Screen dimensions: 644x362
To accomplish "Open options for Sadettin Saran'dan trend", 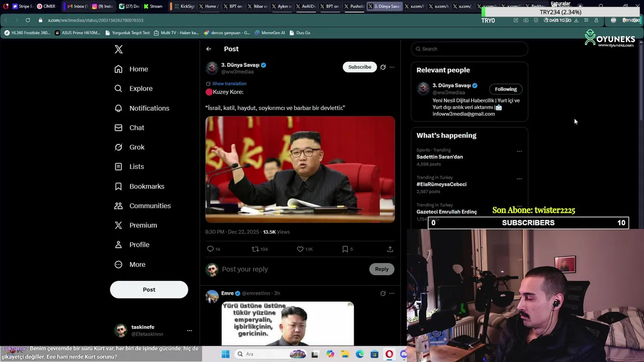I will tap(519, 151).
